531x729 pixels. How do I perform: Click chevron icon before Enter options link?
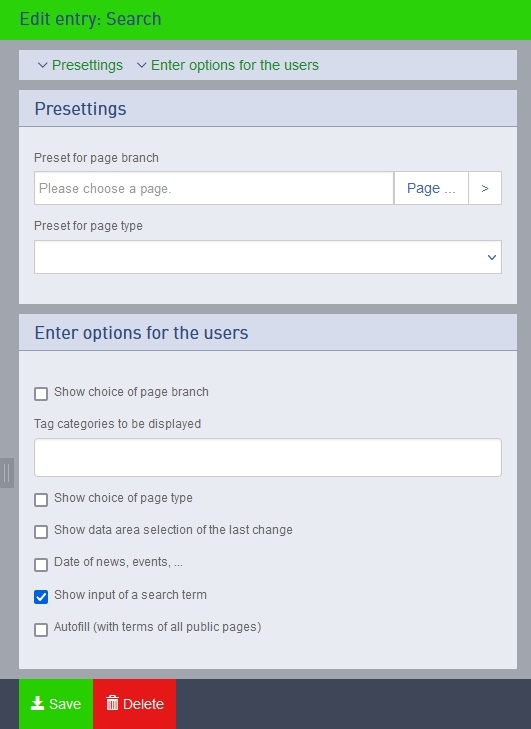coord(141,65)
